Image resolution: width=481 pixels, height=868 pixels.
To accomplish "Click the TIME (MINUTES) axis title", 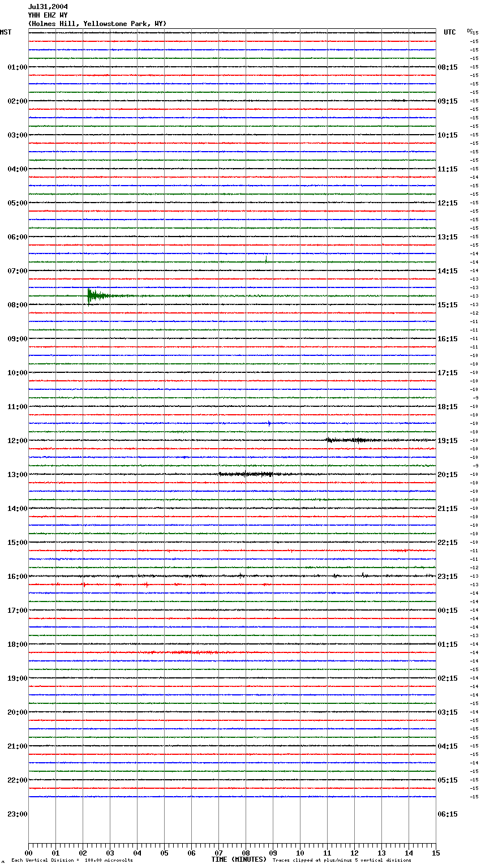I will pos(239,860).
